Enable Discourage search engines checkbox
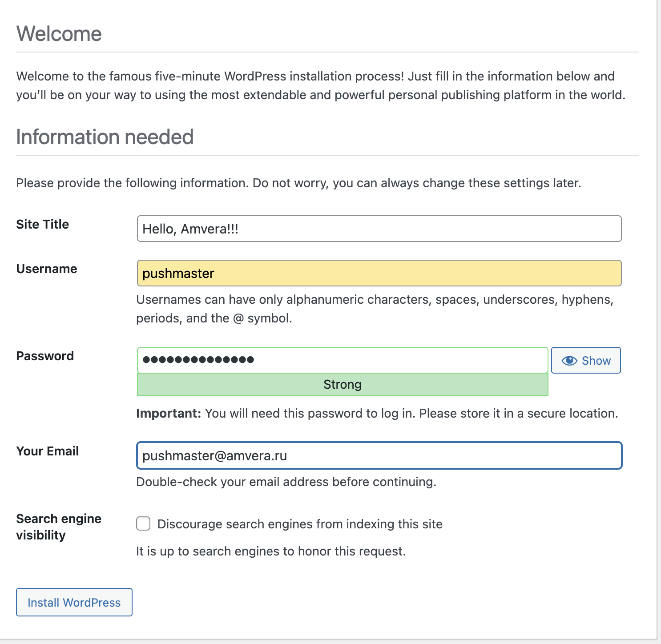Screen dimensions: 661x644 tap(143, 523)
